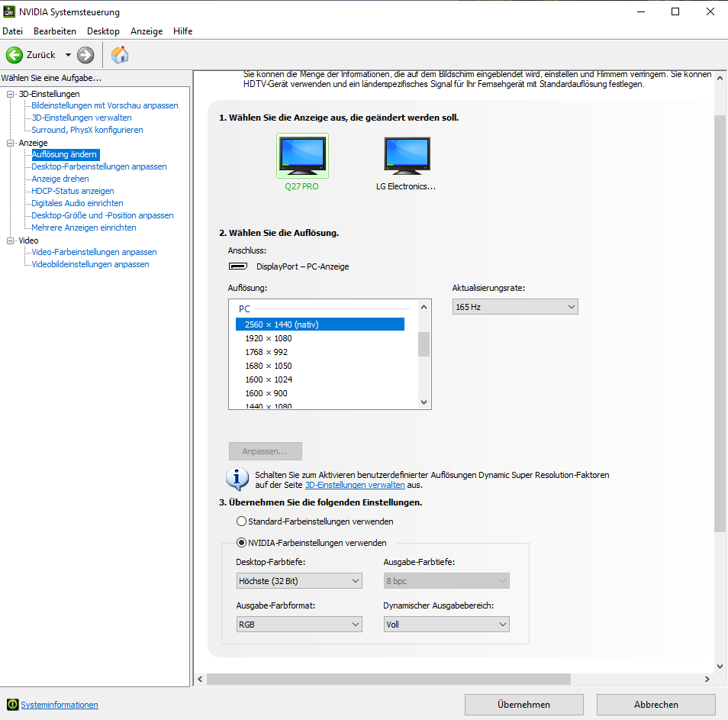728x720 pixels.
Task: Click resolution list scroll down arrow
Action: click(424, 402)
